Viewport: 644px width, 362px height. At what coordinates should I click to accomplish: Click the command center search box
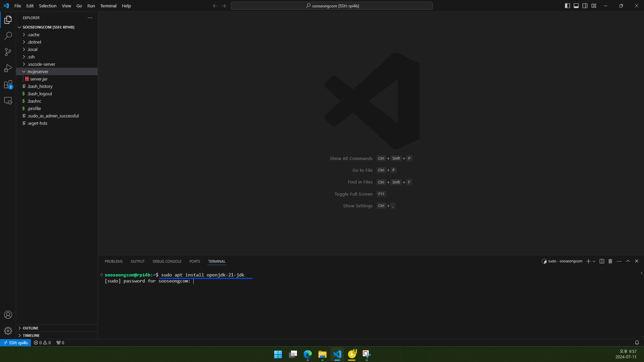[x=332, y=6]
